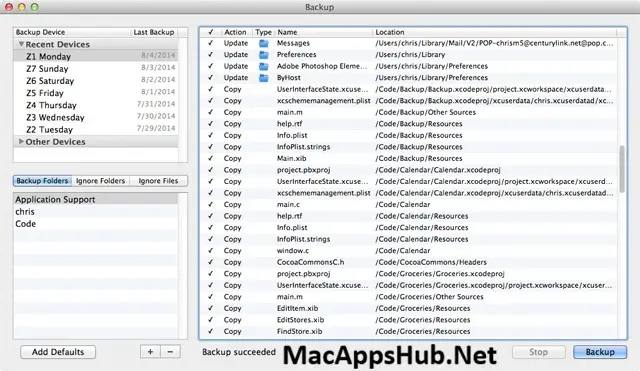Select project.pbxproj in Groceries.xcodeproj
This screenshot has width=640, height=371.
(303, 273)
